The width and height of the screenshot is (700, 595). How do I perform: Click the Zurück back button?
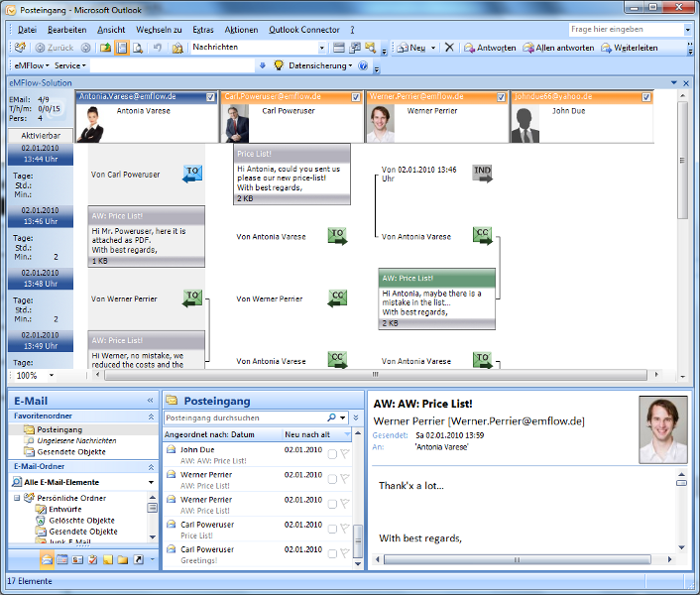(x=55, y=48)
